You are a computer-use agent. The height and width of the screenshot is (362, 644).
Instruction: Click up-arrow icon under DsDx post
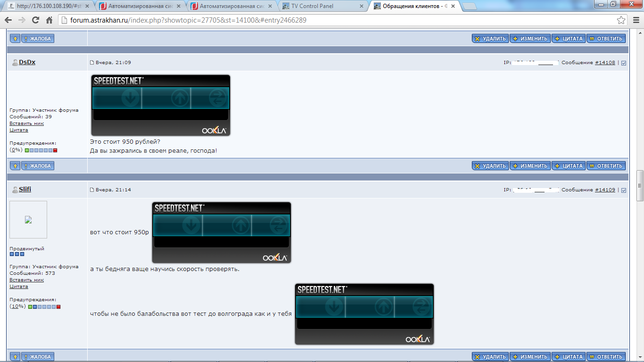coord(15,166)
